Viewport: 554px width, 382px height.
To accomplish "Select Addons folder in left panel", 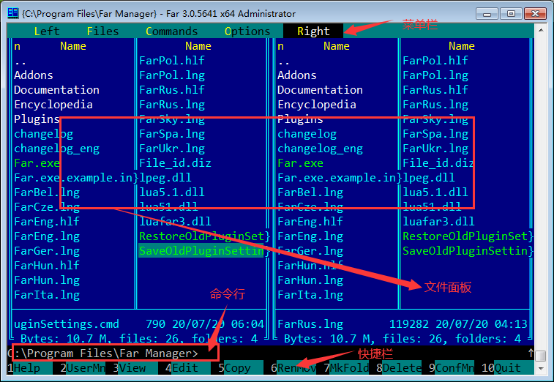I will point(34,75).
